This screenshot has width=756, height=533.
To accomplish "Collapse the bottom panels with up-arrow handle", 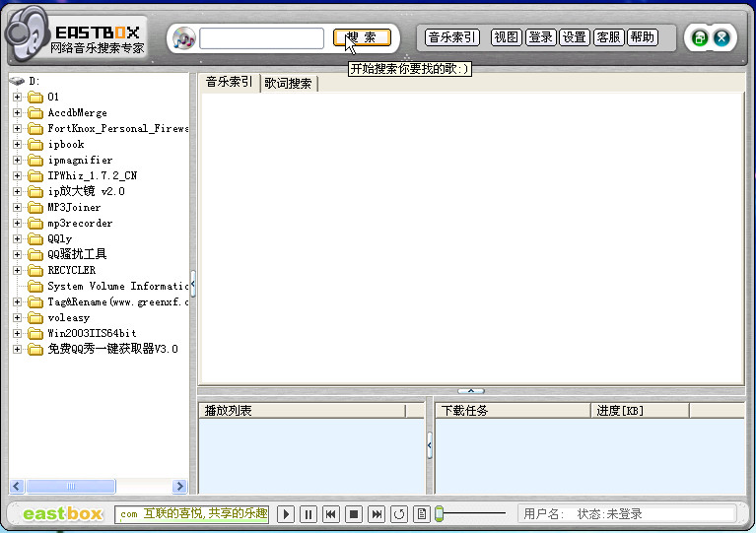I will (471, 391).
